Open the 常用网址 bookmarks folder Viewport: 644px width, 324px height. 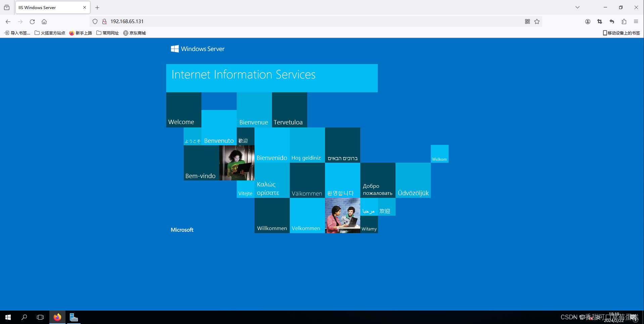point(107,33)
